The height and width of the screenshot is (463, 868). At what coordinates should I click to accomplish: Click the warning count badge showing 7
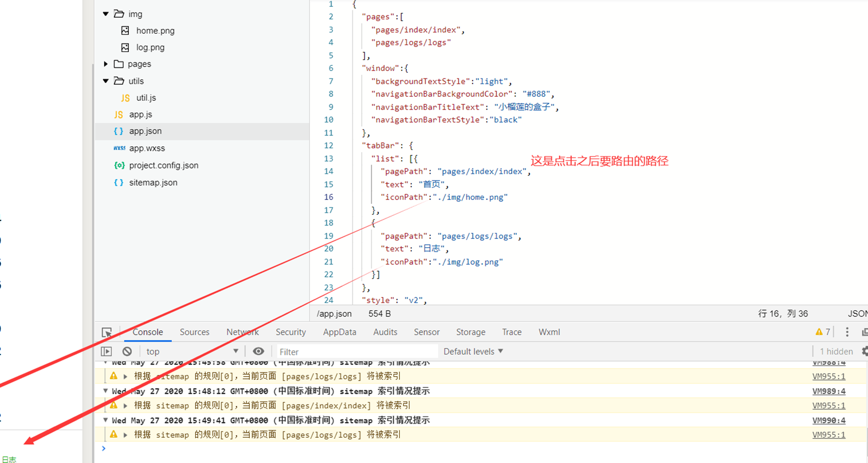823,332
